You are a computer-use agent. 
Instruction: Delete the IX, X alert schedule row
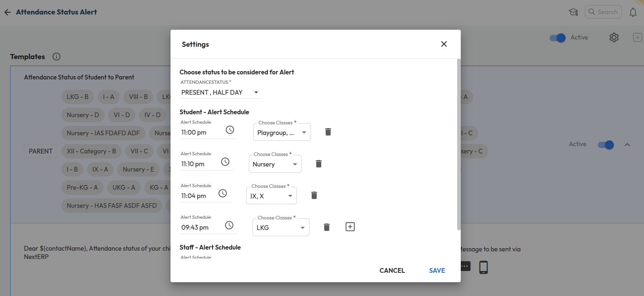pos(314,196)
